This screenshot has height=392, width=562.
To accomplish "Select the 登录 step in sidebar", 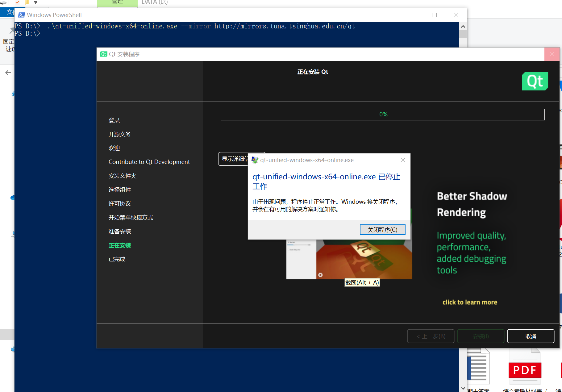I will 114,120.
